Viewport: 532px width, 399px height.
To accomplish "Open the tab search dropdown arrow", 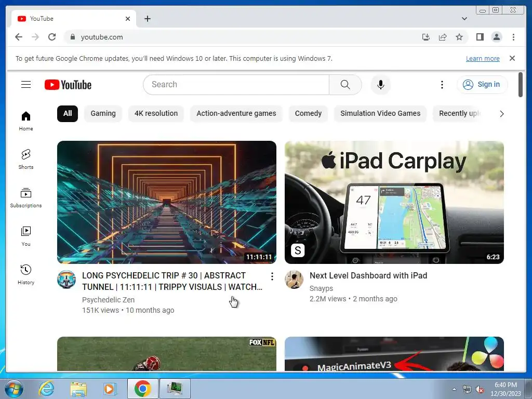I will (464, 19).
